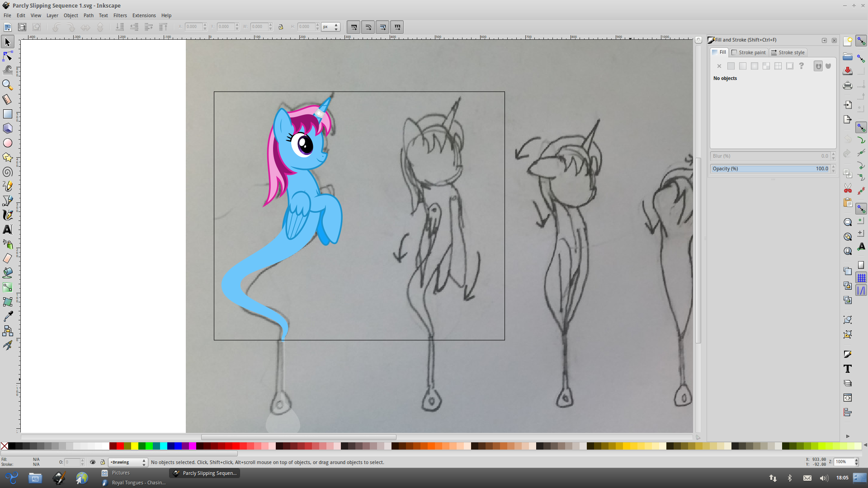Select the Rectangle tool
The height and width of the screenshot is (488, 868).
click(x=8, y=114)
